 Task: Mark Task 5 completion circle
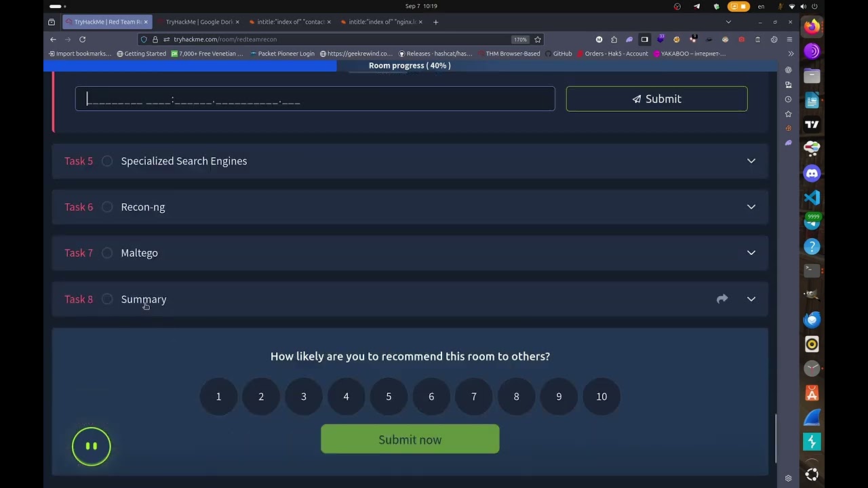(107, 161)
